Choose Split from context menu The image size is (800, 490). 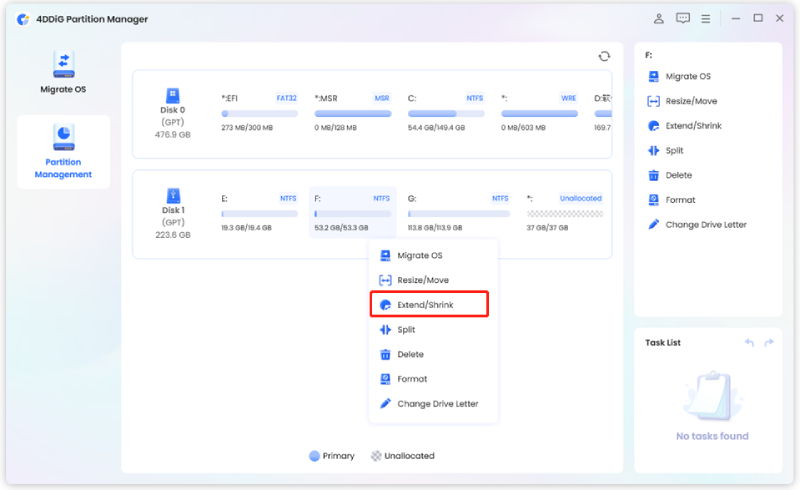tap(433, 330)
